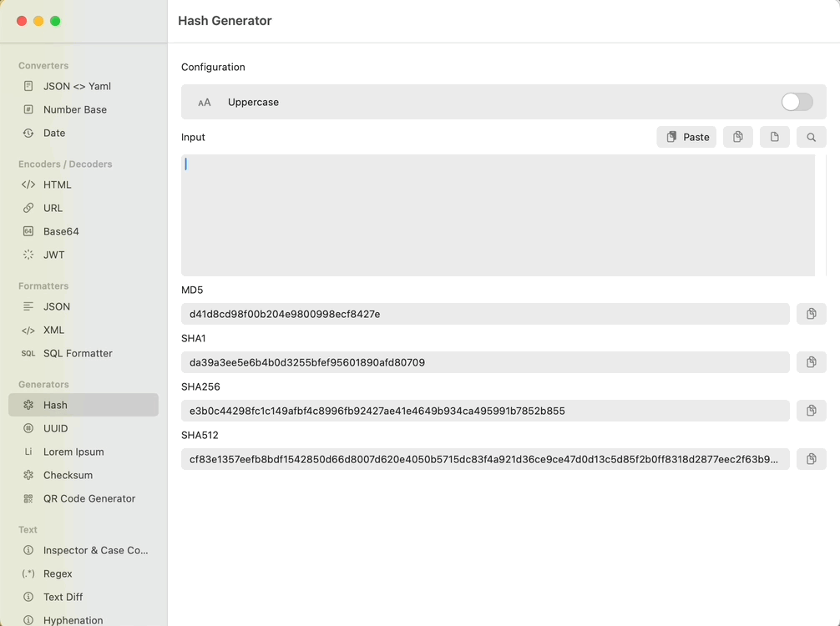Click the 'Formatters' section header

point(43,286)
